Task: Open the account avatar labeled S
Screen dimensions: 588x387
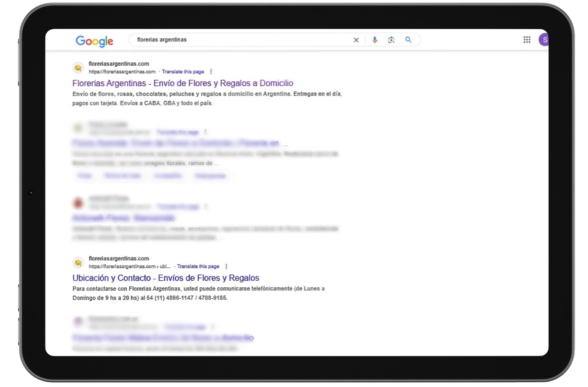Action: (544, 40)
